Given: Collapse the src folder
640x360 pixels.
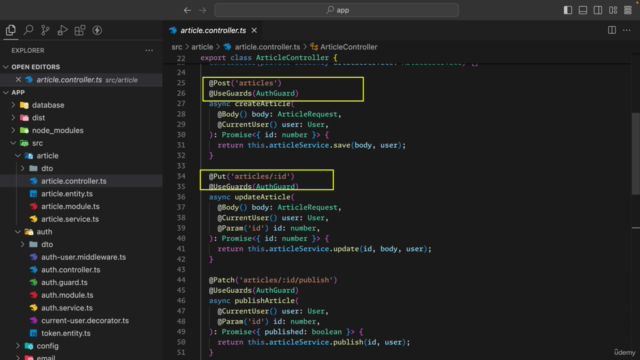Looking at the screenshot, I should 37,143.
